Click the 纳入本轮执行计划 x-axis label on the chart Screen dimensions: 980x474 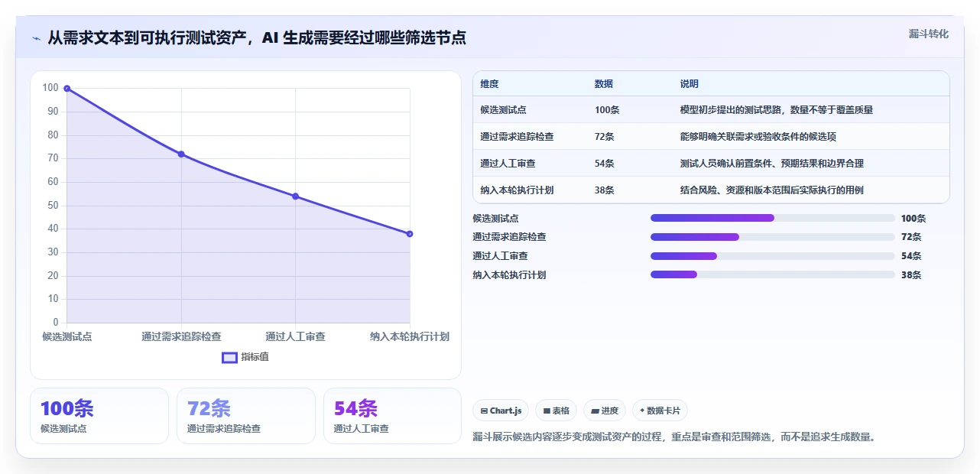point(410,336)
